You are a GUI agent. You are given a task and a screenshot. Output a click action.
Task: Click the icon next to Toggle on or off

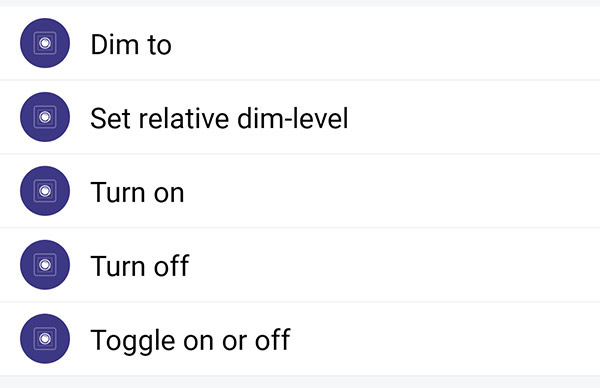tap(45, 338)
